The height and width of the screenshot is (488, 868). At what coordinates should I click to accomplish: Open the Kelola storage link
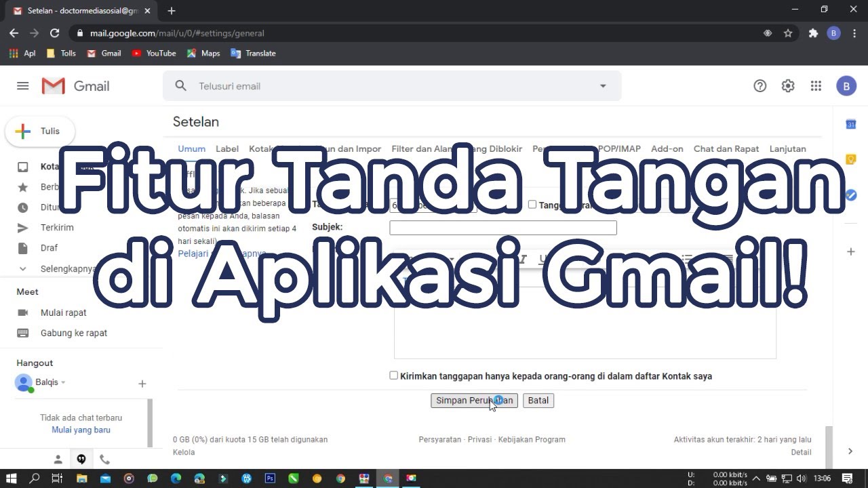[x=184, y=452]
